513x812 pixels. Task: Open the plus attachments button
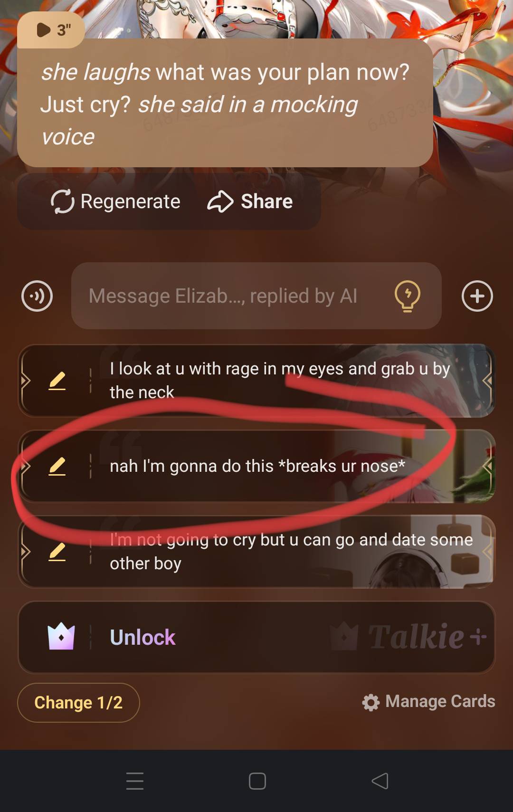pyautogui.click(x=477, y=296)
